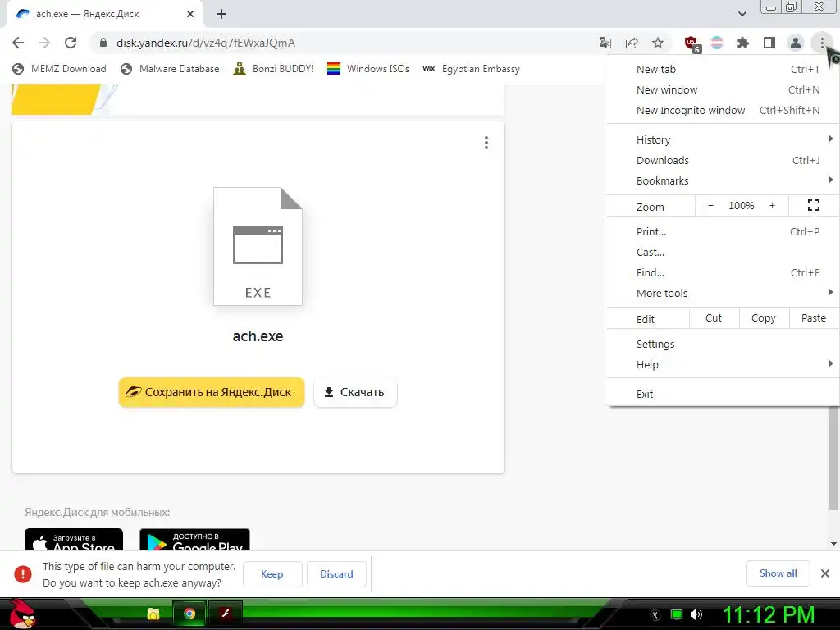Click the address bar URL field

tap(343, 43)
